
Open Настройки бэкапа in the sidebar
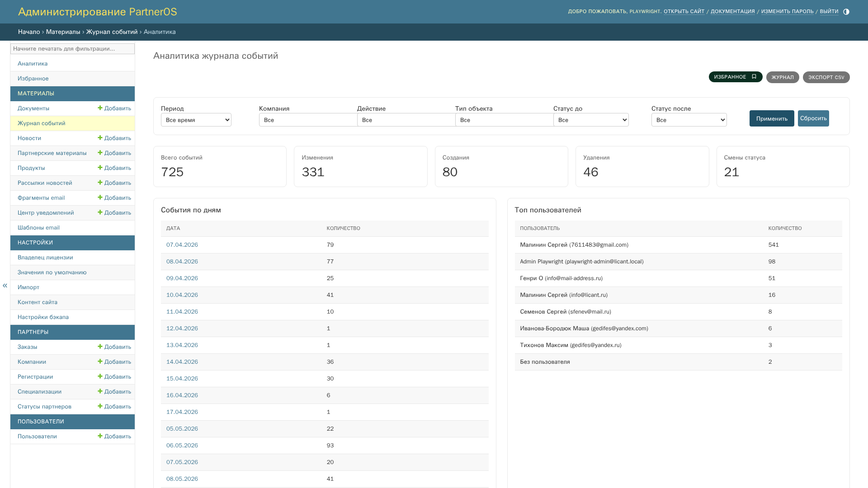click(43, 317)
